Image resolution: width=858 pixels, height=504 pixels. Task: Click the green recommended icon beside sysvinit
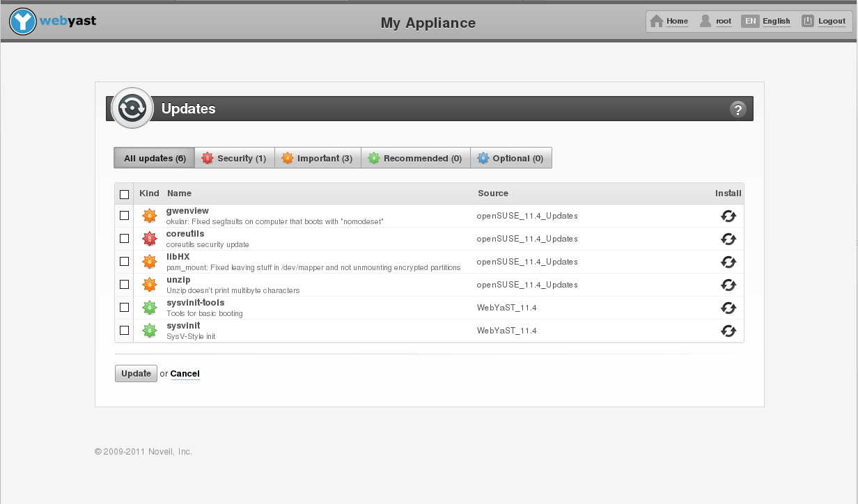(x=149, y=330)
